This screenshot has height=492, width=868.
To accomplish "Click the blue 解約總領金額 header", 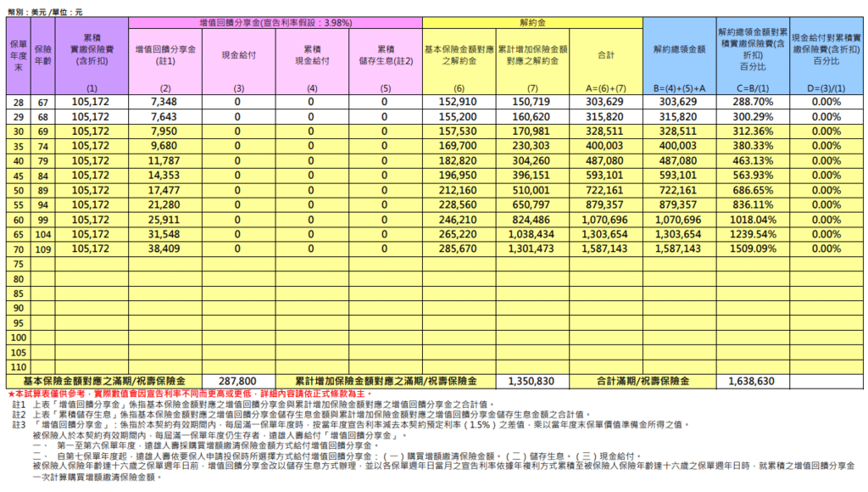I will pyautogui.click(x=680, y=55).
